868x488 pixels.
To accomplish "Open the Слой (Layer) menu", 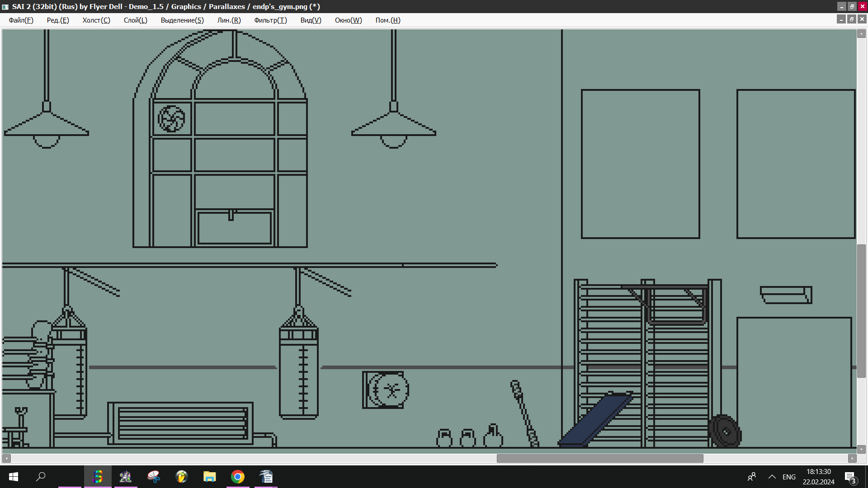I will pos(135,20).
